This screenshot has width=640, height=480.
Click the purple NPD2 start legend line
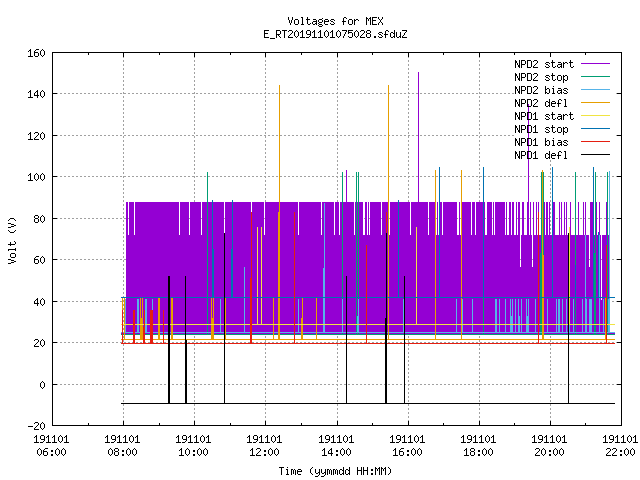pyautogui.click(x=595, y=64)
